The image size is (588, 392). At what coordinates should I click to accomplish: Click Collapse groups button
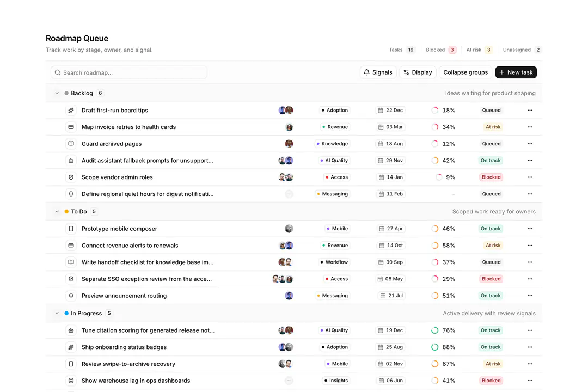click(x=465, y=72)
